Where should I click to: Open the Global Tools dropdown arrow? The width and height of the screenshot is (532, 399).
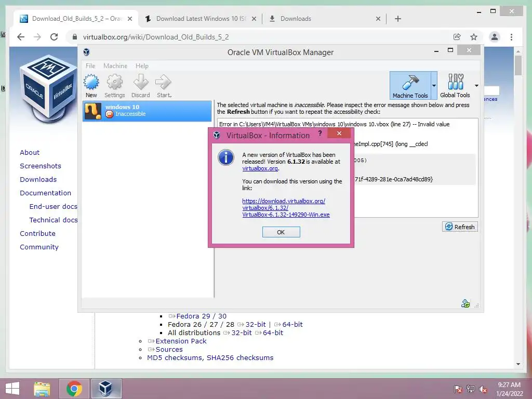point(476,86)
